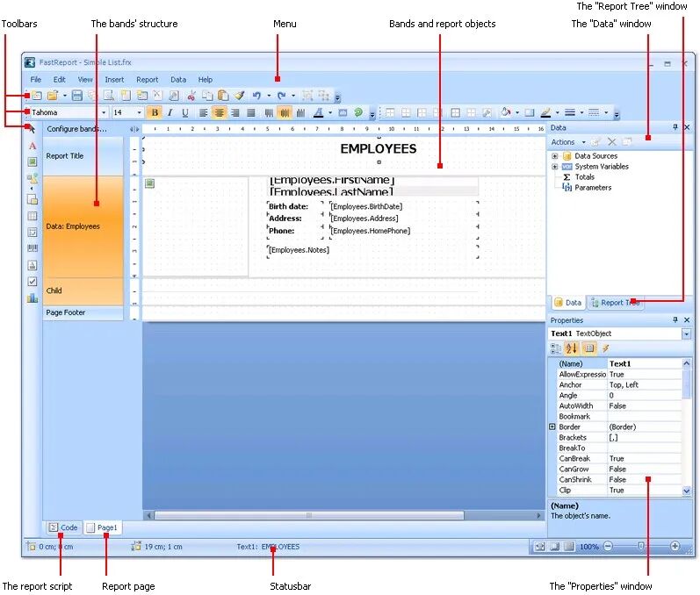Screen dimensions: 700x595
Task: Select the Text object tool
Action: coord(32,146)
